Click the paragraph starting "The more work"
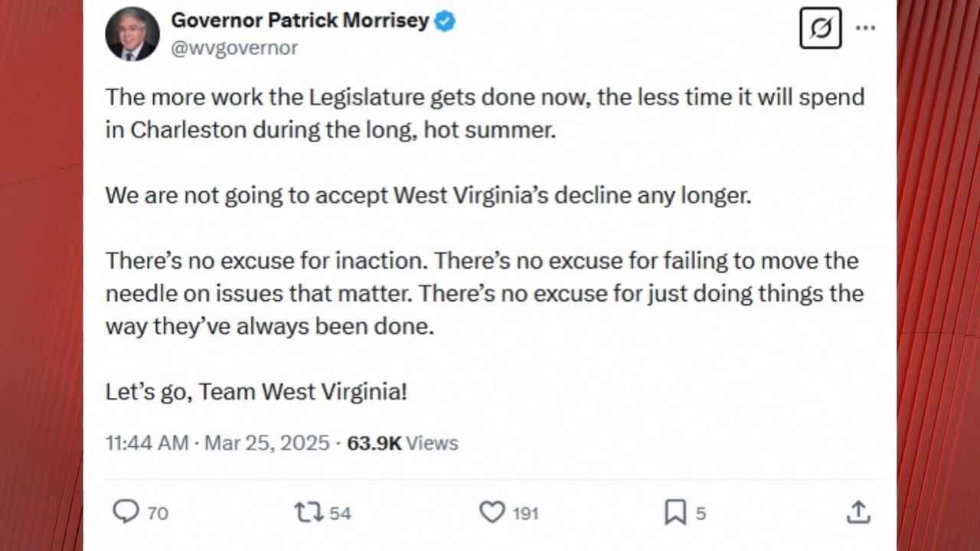The image size is (980, 551). coord(484,112)
